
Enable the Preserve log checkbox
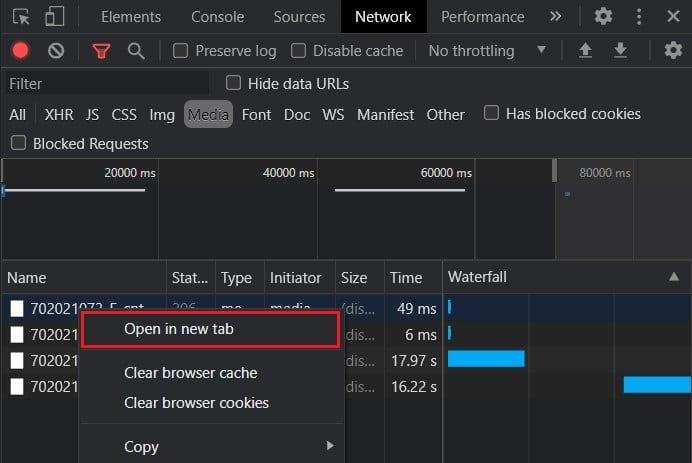pos(181,51)
